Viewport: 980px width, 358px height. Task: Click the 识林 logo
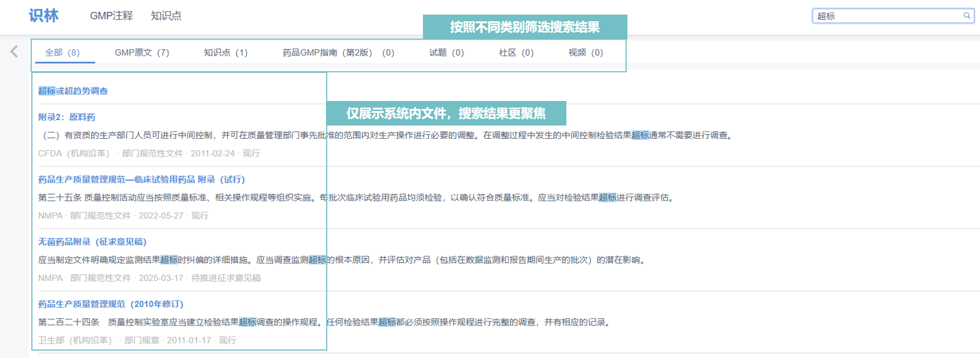[x=44, y=16]
